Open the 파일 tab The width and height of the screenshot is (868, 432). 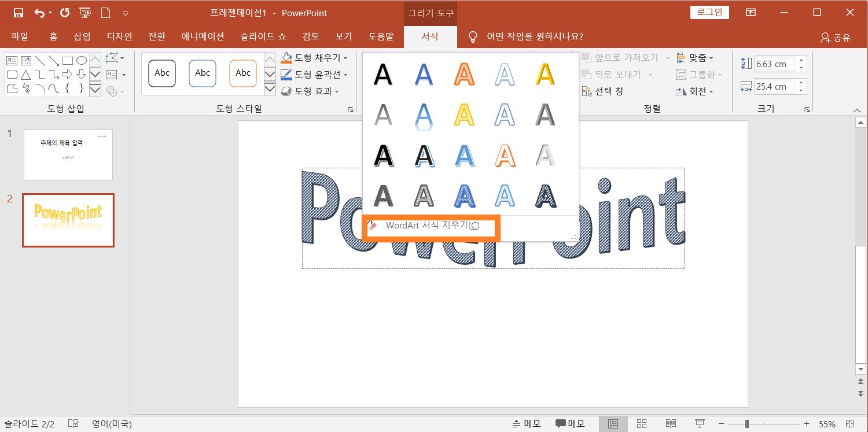(x=20, y=36)
